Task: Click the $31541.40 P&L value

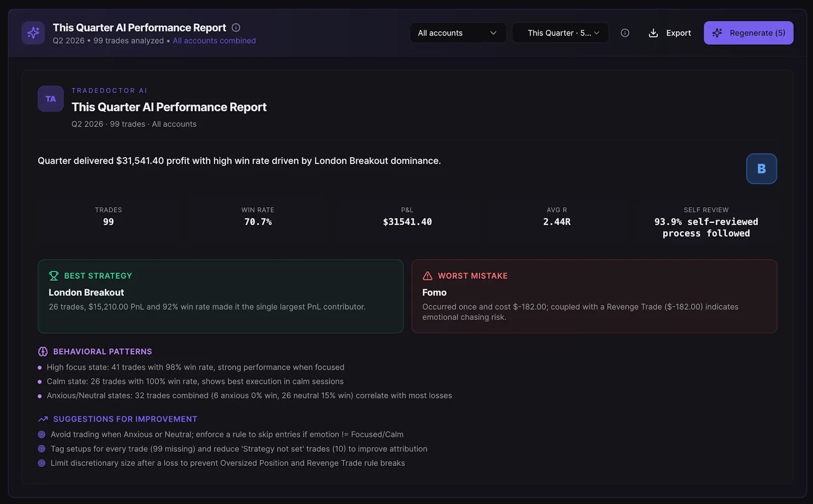Action: [408, 222]
